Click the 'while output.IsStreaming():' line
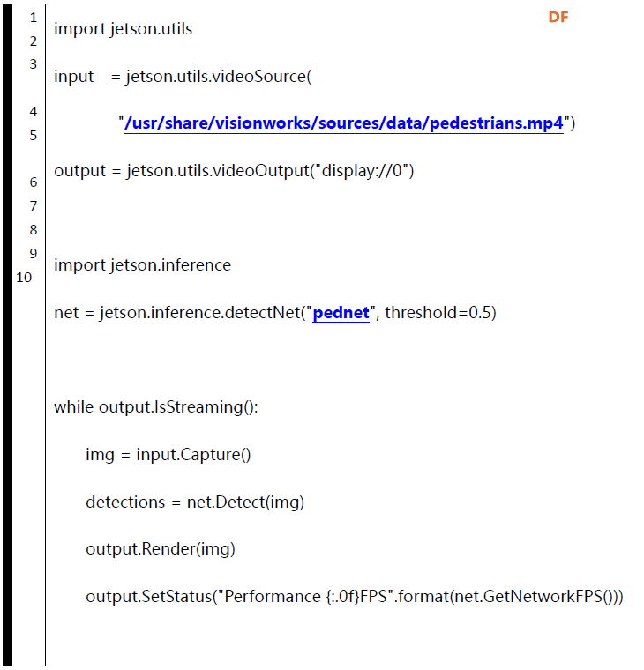The image size is (644, 670). [156, 407]
